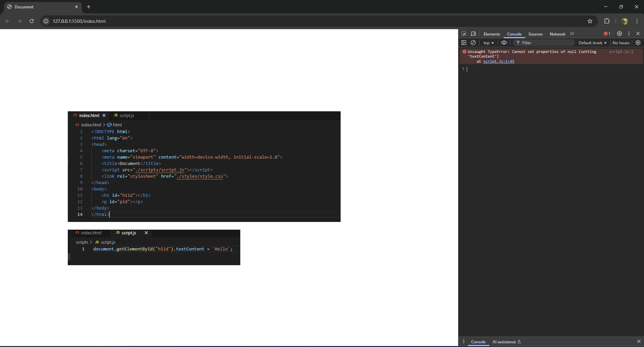Open a new browser tab
The image size is (644, 347).
[89, 7]
